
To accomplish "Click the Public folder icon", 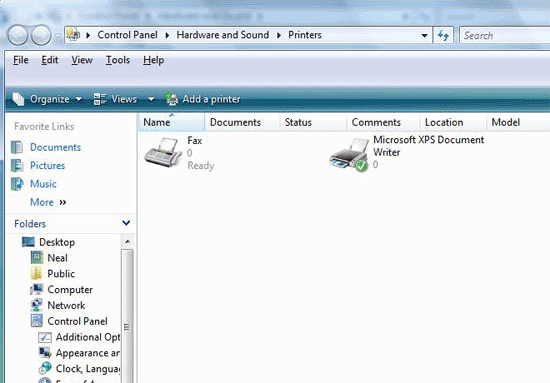I will click(36, 274).
